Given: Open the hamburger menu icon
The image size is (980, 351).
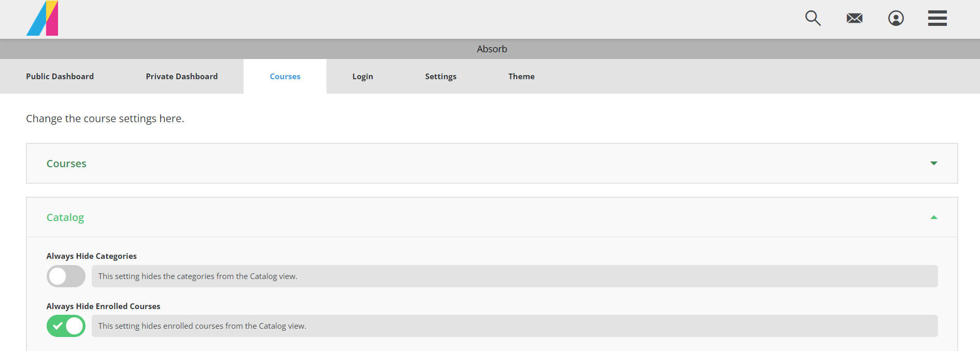Looking at the screenshot, I should [x=938, y=18].
